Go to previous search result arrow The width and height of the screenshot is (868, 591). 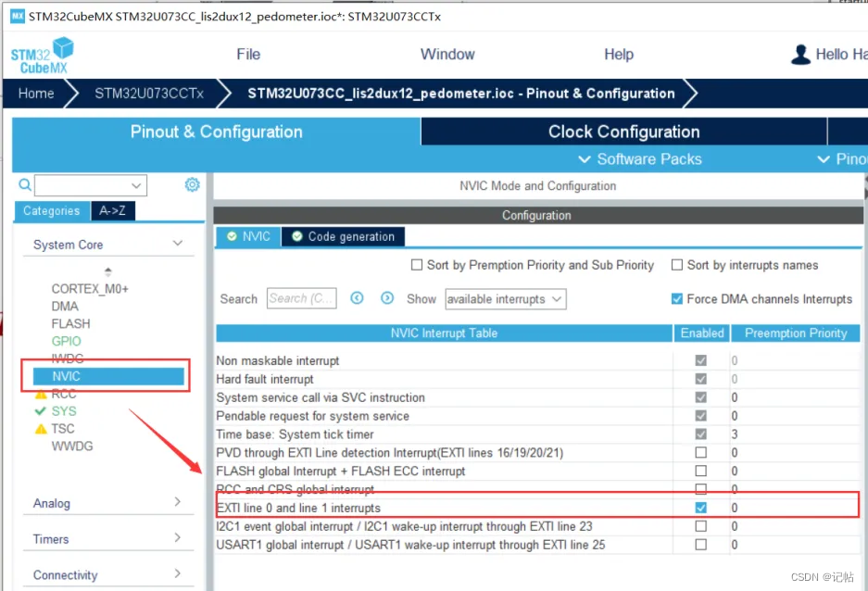click(357, 298)
